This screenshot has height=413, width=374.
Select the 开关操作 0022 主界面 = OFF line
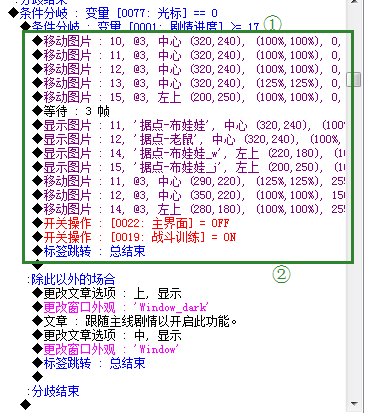pos(131,223)
